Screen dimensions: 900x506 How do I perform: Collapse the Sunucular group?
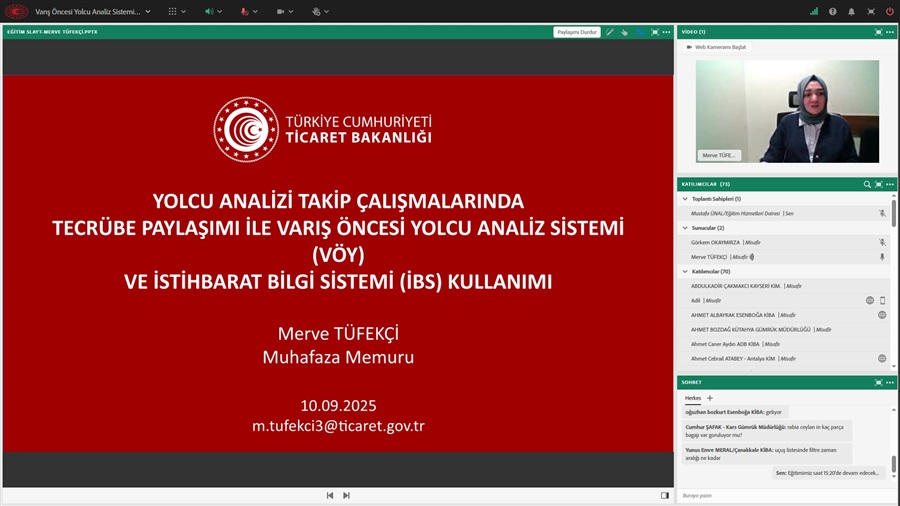coord(685,228)
